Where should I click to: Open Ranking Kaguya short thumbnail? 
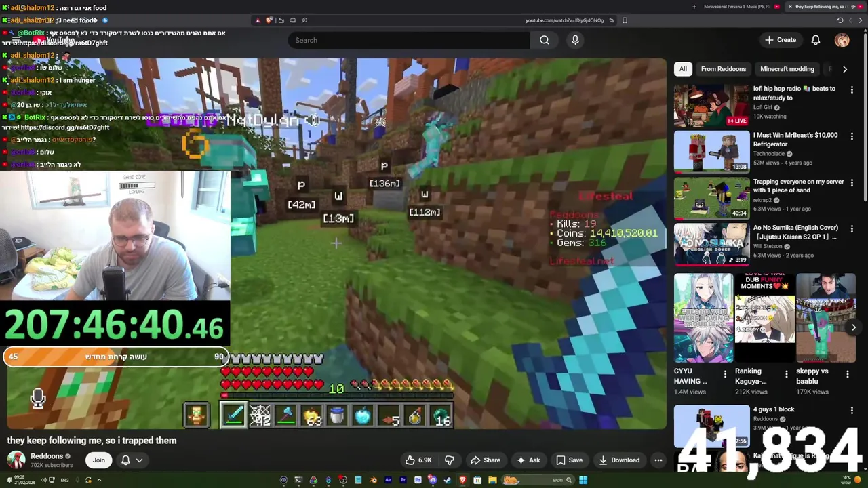pyautogui.click(x=764, y=318)
